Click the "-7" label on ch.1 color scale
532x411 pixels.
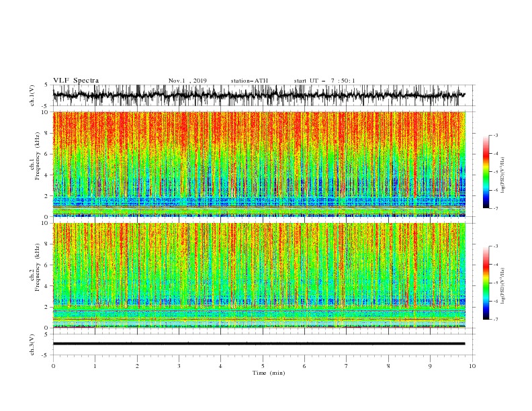point(495,208)
